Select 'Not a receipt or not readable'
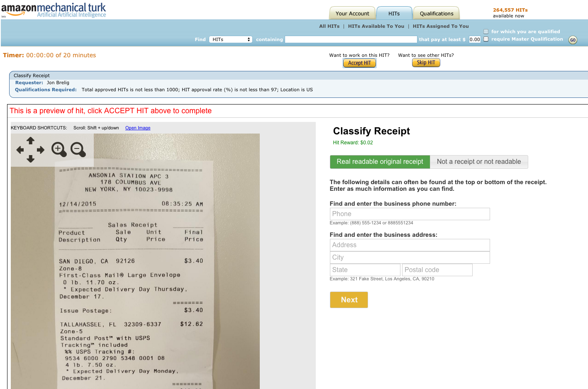Viewport: 588px width, 389px height. (478, 162)
